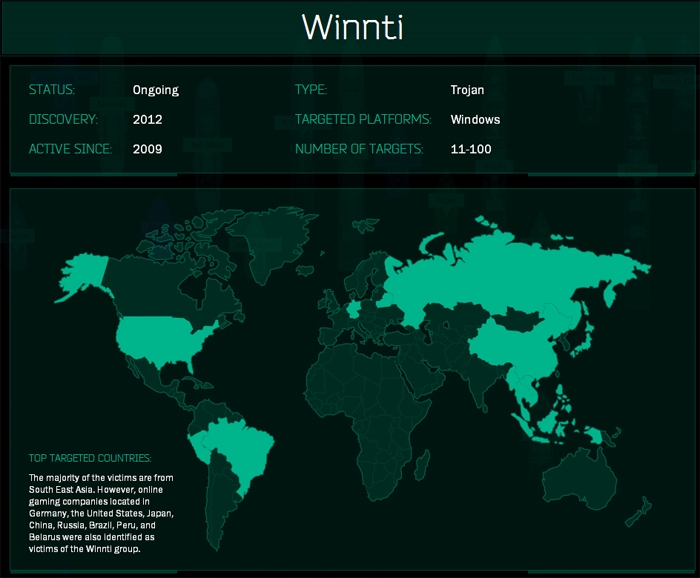Click the 11-100 targets value

(471, 149)
